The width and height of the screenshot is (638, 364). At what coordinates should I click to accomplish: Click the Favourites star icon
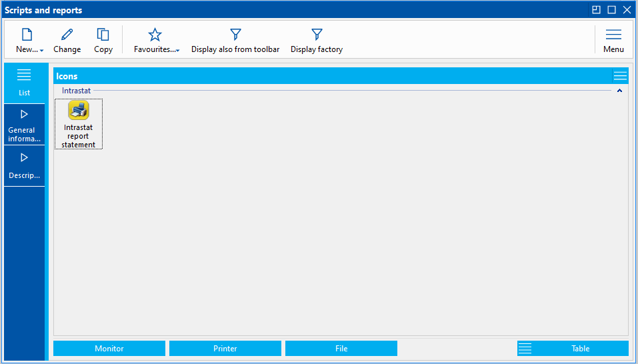pos(155,35)
